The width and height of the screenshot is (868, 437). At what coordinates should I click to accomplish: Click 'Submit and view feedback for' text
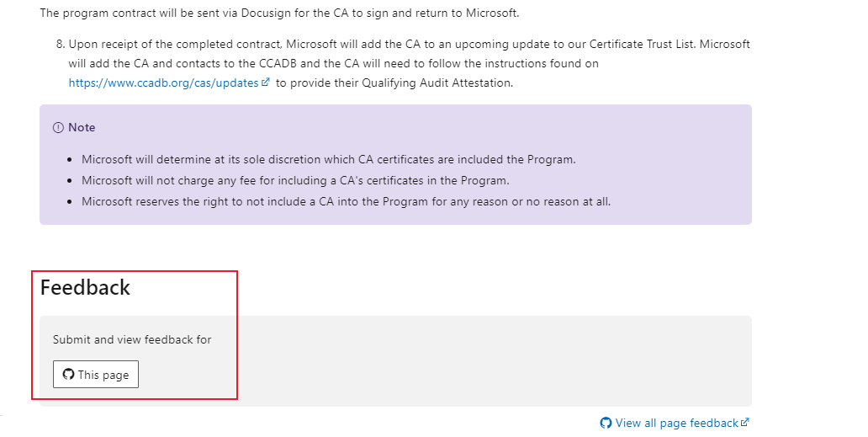pyautogui.click(x=132, y=340)
